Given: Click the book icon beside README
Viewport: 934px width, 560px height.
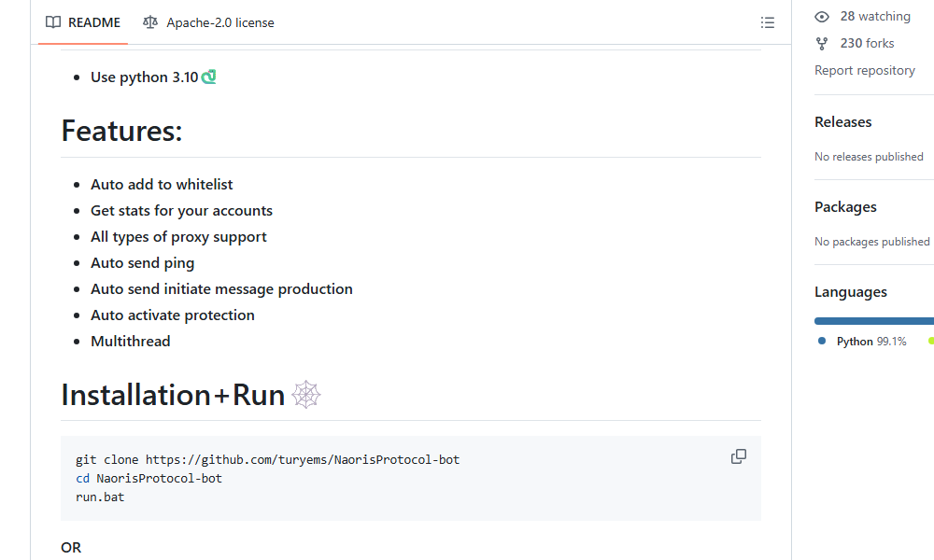Looking at the screenshot, I should (x=53, y=22).
